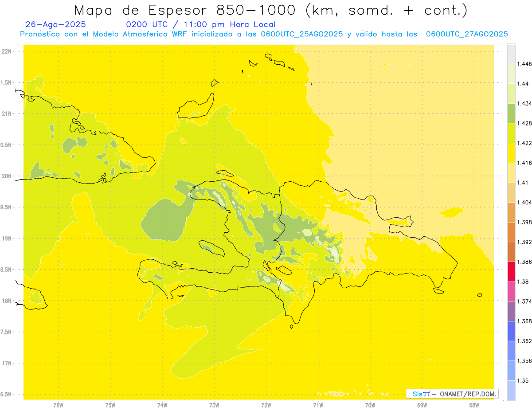The width and height of the screenshot is (532, 411).
Task: Click the pink legend swatch between 1.374 and 1.38
Action: point(511,291)
